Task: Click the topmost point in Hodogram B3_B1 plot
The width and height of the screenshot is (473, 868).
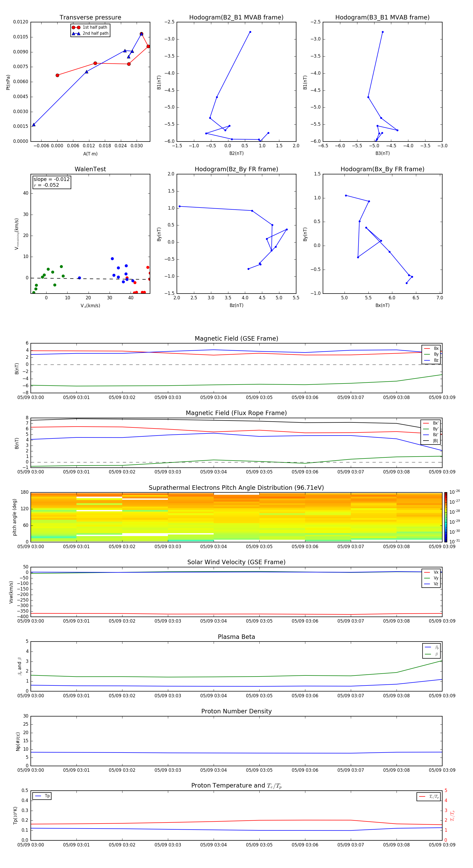Action: tap(382, 32)
